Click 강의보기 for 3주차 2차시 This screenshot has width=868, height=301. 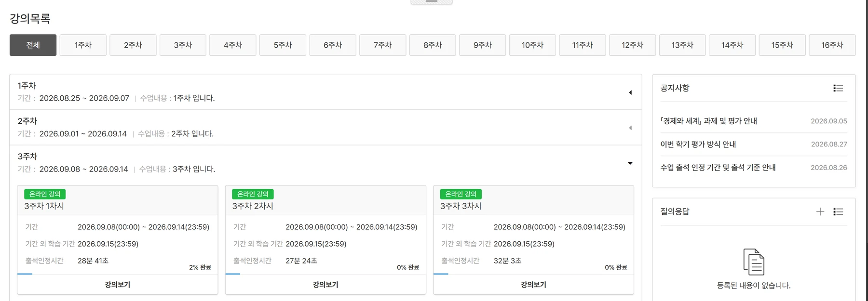click(325, 285)
